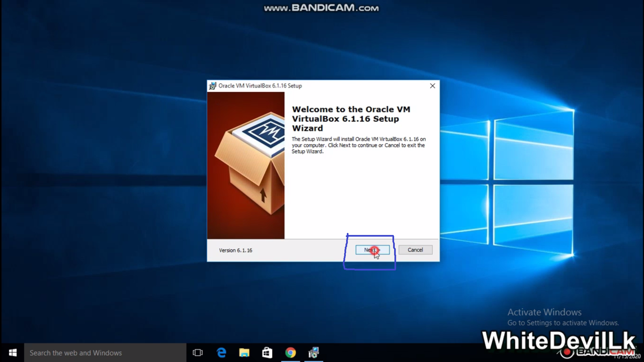Click the setup icon in the dialog title bar
The width and height of the screenshot is (644, 362).
[x=212, y=86]
